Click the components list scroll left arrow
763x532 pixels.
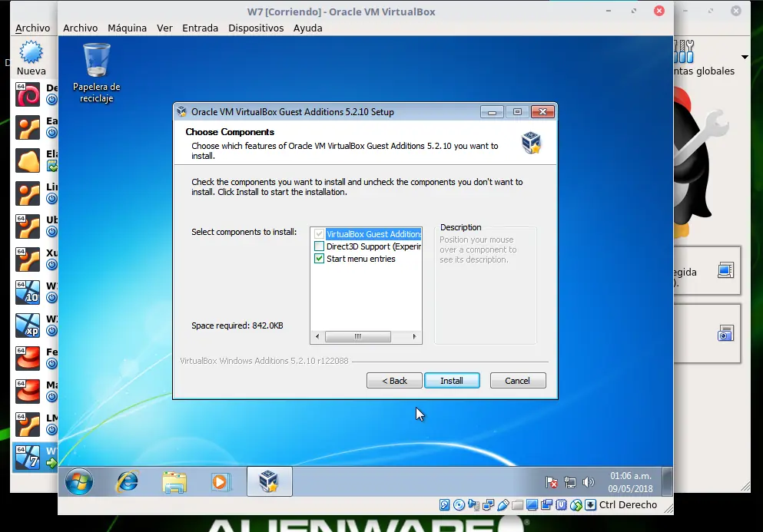317,336
